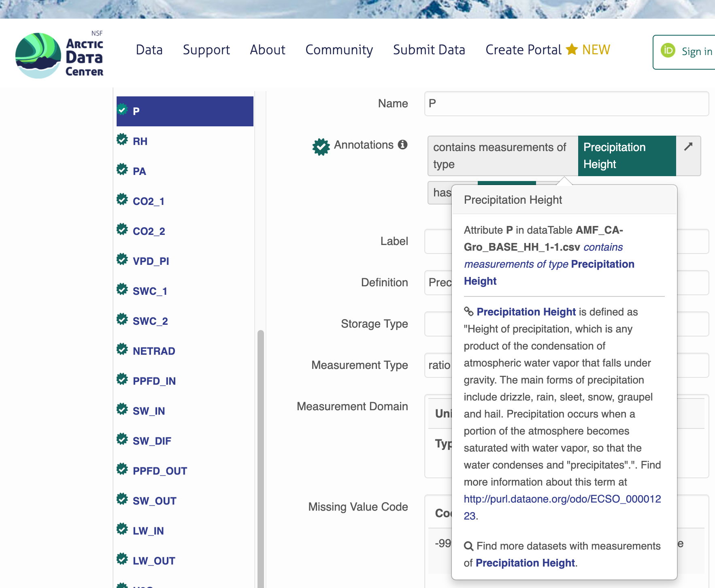Choose the SW_DIF attribute entry
The height and width of the screenshot is (588, 715).
152,441
